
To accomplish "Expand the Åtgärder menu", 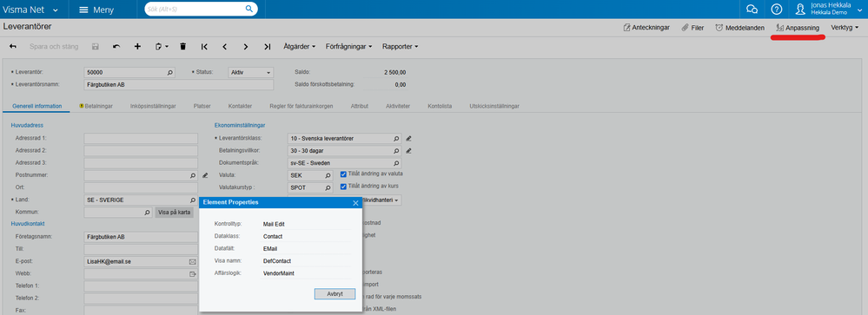I will (x=299, y=47).
